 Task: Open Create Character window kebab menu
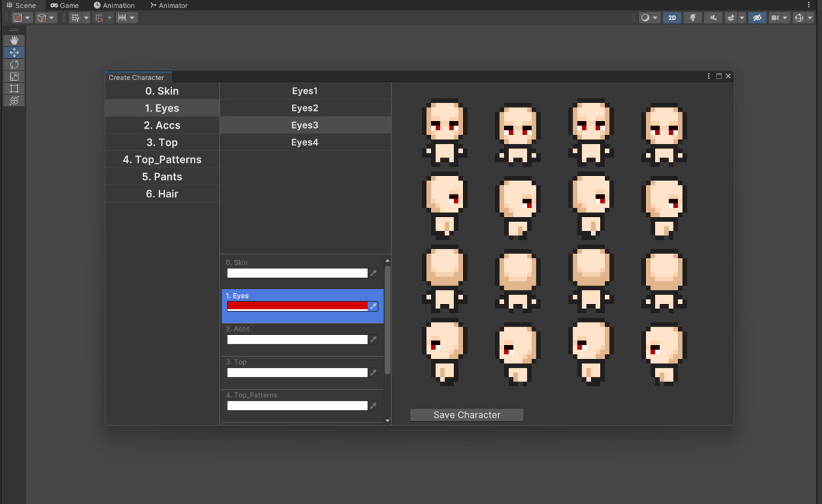pos(709,76)
